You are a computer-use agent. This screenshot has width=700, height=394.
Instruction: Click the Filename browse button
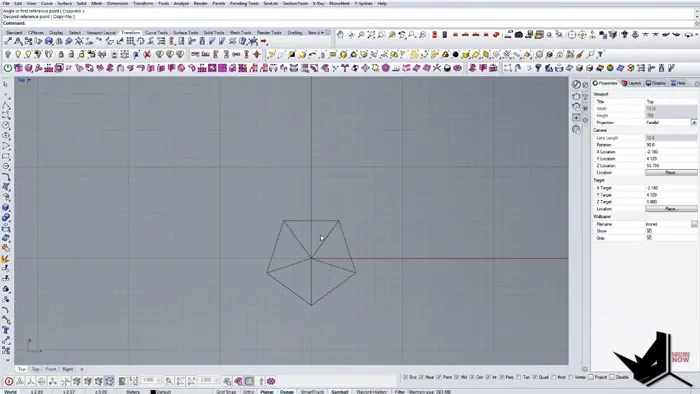pos(694,224)
